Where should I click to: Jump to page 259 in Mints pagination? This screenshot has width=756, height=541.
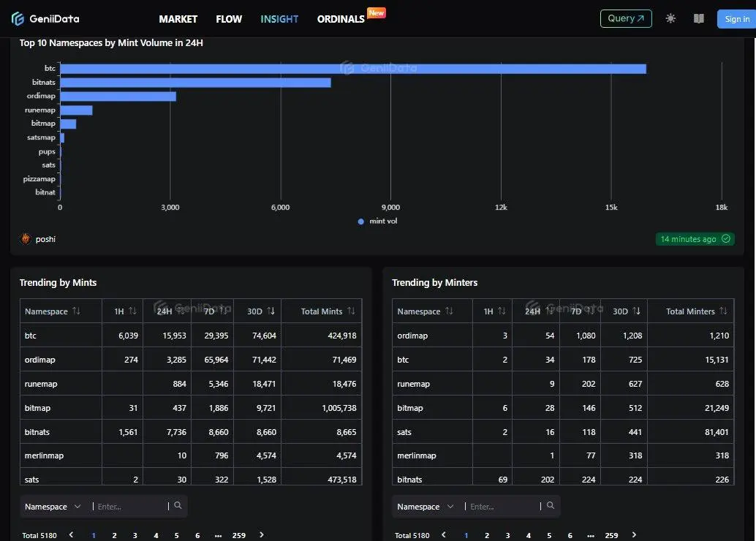pos(238,535)
